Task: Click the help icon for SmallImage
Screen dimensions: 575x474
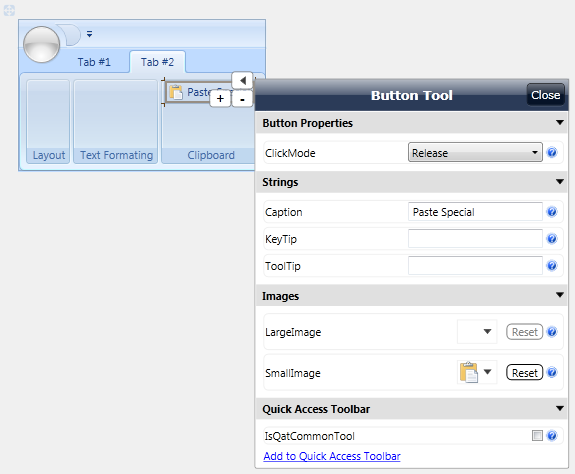Action: tap(552, 372)
